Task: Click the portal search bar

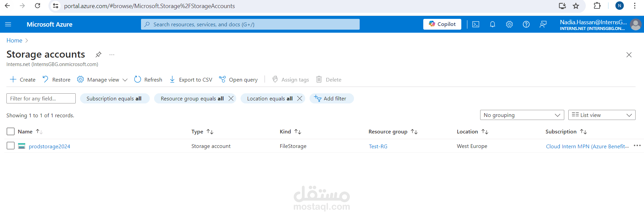Action: coord(250,24)
